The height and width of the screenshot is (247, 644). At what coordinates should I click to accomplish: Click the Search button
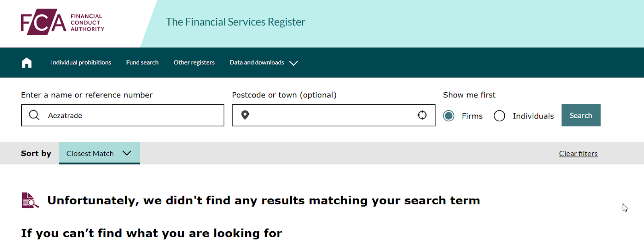point(581,115)
